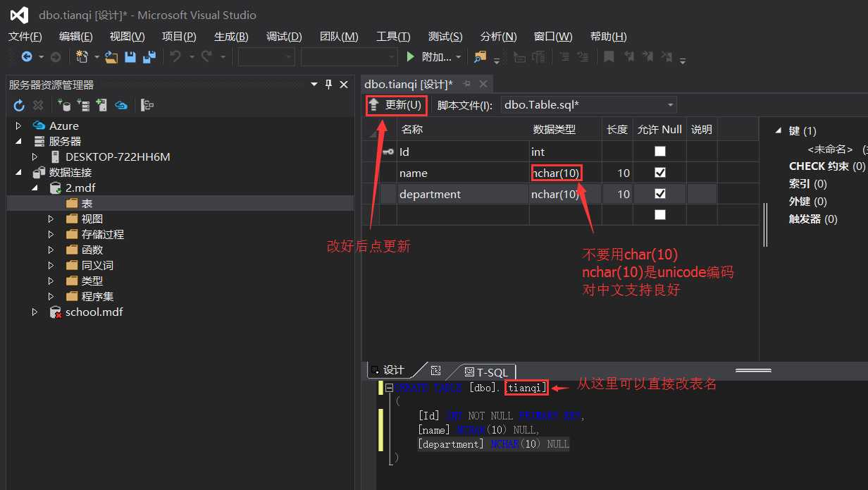Click the swap panes icon between design tabs
This screenshot has height=490, width=868.
[x=435, y=371]
